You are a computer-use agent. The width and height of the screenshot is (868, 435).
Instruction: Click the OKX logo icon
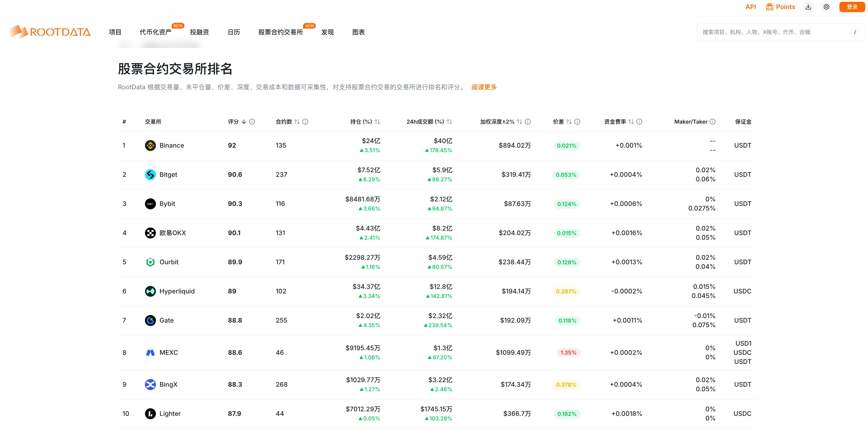[x=150, y=233]
